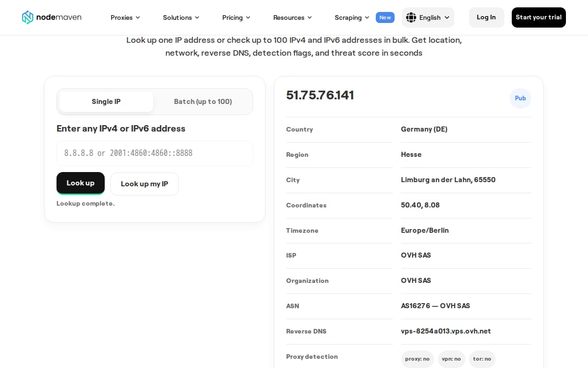
Task: Click the Look up my IP button
Action: 144,184
